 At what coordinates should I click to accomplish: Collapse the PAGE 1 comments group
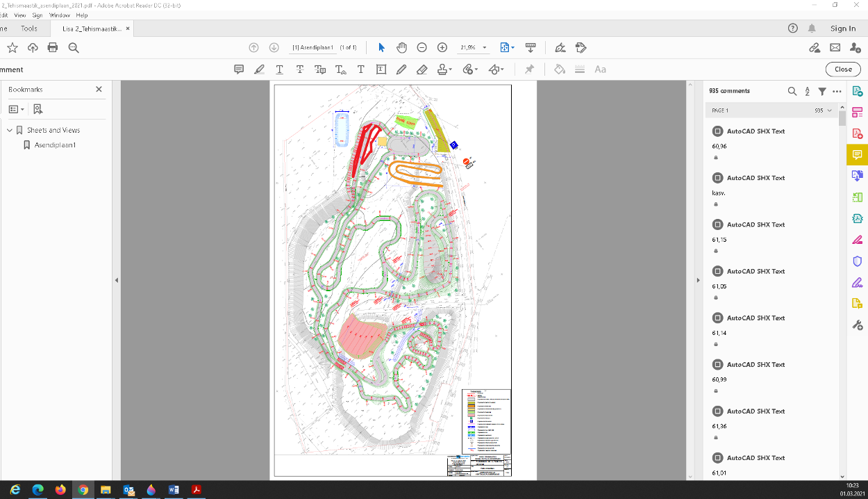(x=829, y=111)
